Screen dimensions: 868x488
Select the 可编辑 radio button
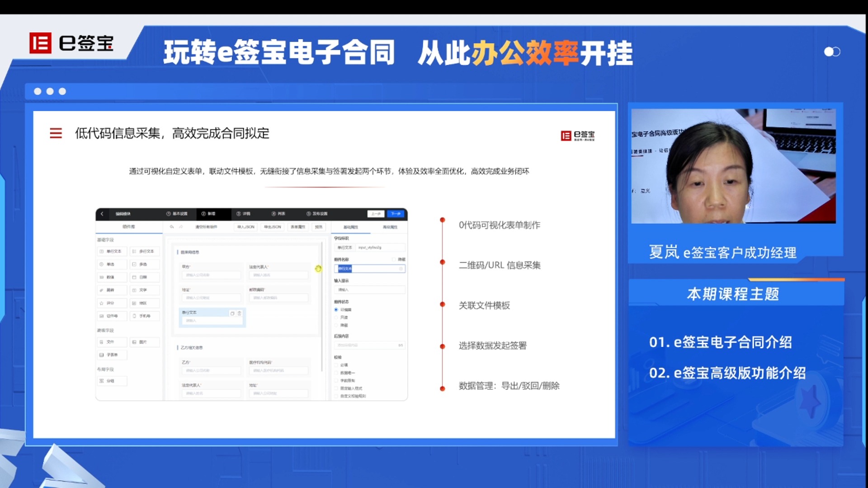[336, 310]
